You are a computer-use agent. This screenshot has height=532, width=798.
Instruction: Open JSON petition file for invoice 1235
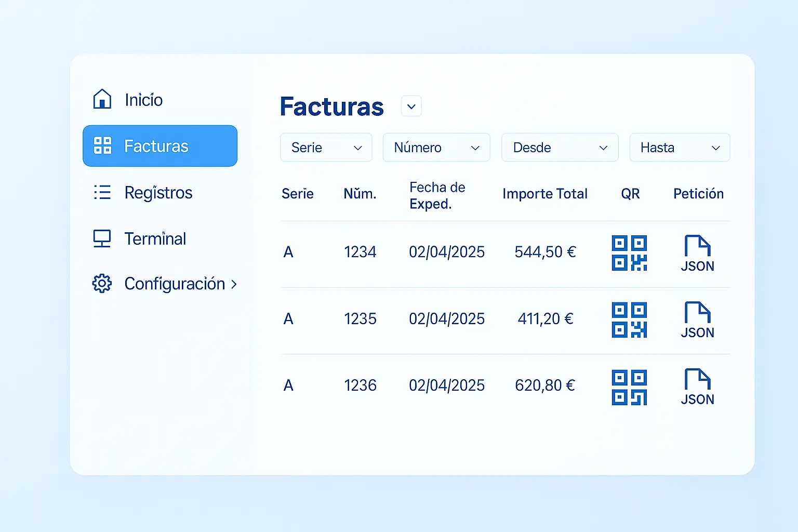[x=697, y=320]
